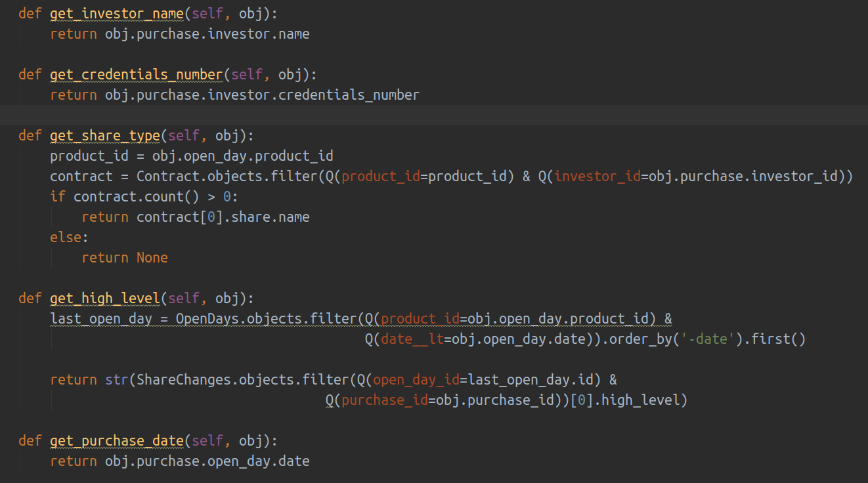The image size is (868, 483).
Task: Click the 'return None' statement
Action: tap(125, 257)
